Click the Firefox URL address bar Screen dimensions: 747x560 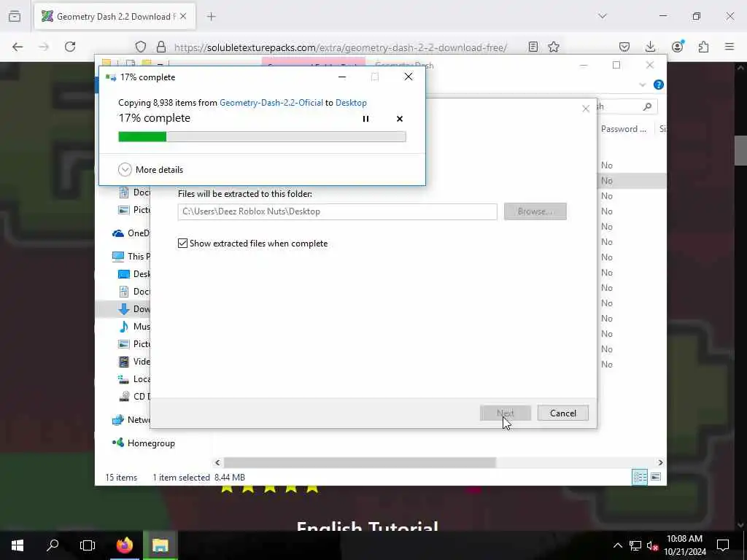pos(341,47)
